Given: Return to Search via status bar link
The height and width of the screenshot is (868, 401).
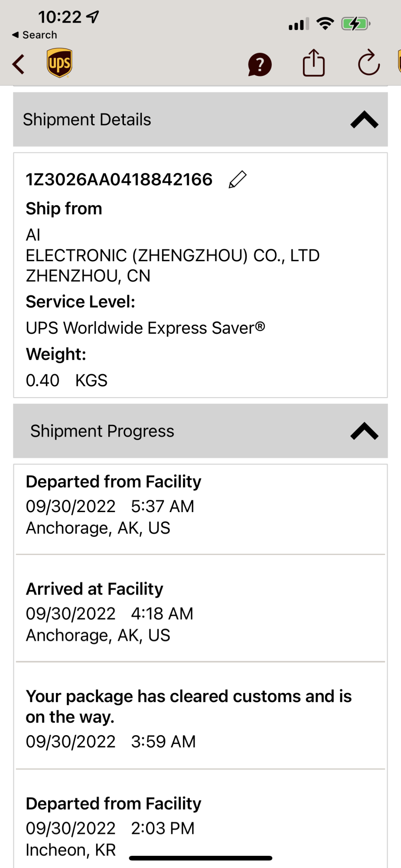Looking at the screenshot, I should [x=35, y=35].
